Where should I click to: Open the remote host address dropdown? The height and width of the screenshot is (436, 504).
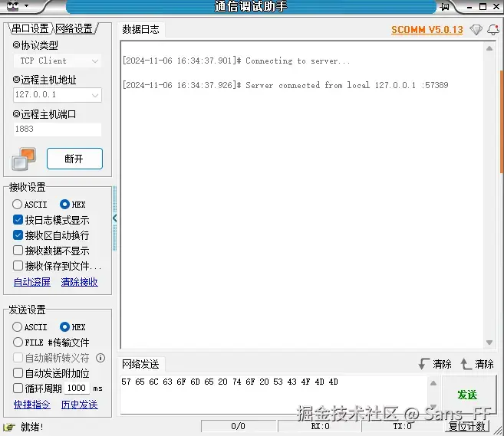pyautogui.click(x=58, y=95)
